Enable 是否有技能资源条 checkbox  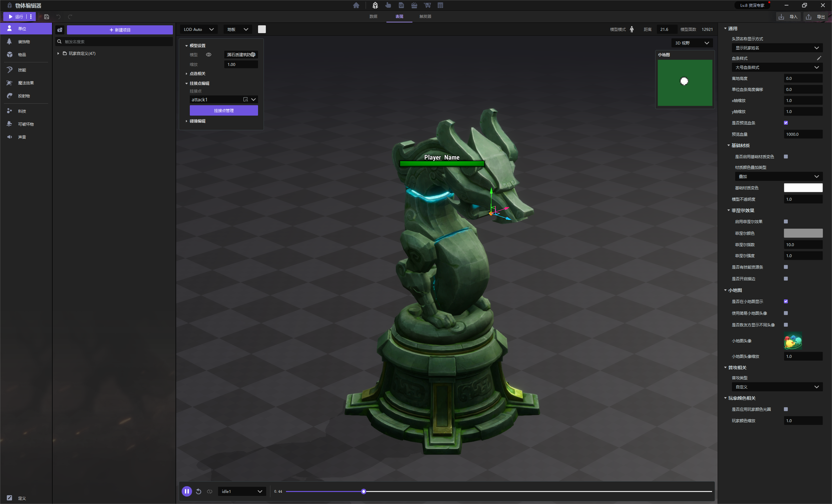coord(786,267)
